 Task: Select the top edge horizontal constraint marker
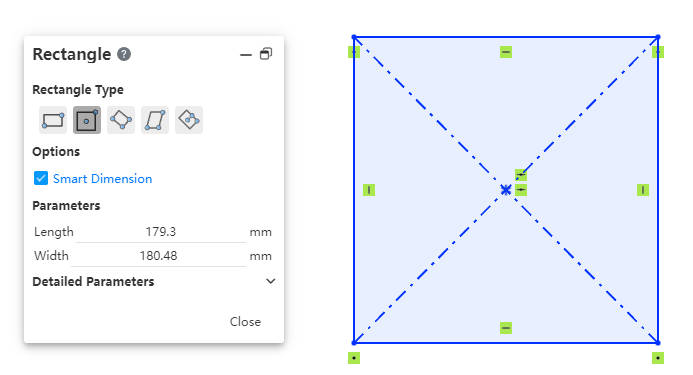coord(506,52)
